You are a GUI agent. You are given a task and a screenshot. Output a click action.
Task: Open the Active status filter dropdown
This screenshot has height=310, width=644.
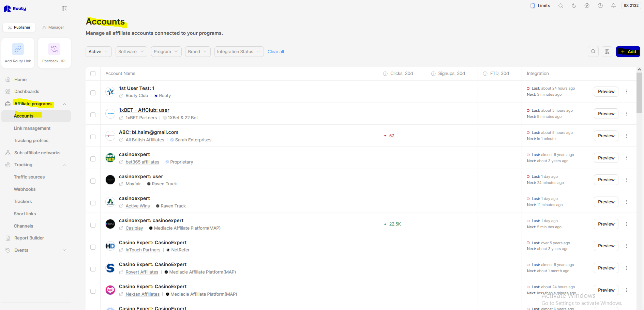(99, 51)
